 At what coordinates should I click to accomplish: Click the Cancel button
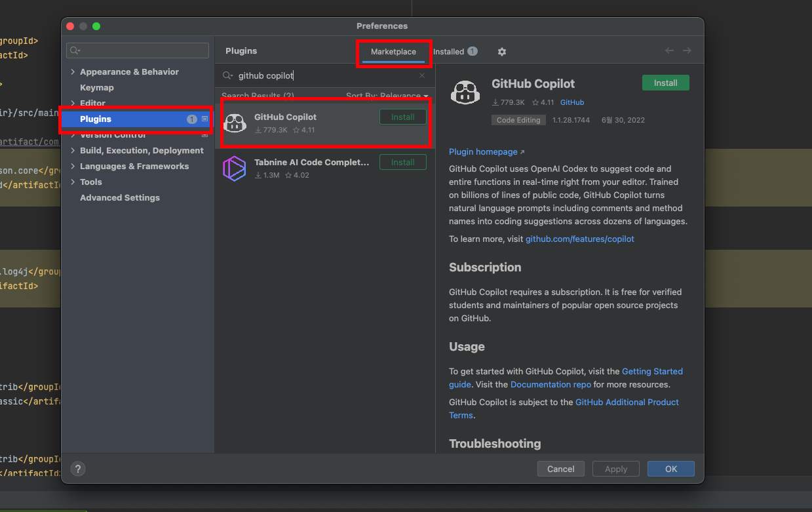pyautogui.click(x=560, y=469)
